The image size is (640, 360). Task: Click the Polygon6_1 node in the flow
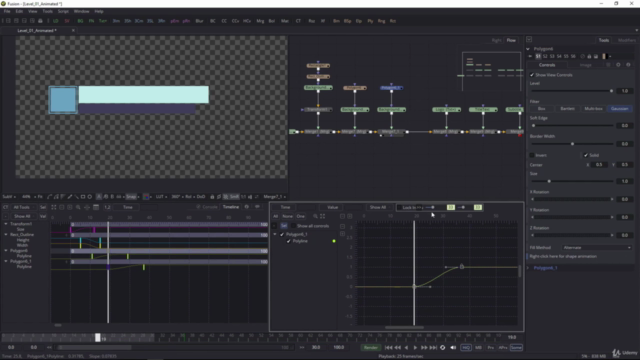pos(391,88)
